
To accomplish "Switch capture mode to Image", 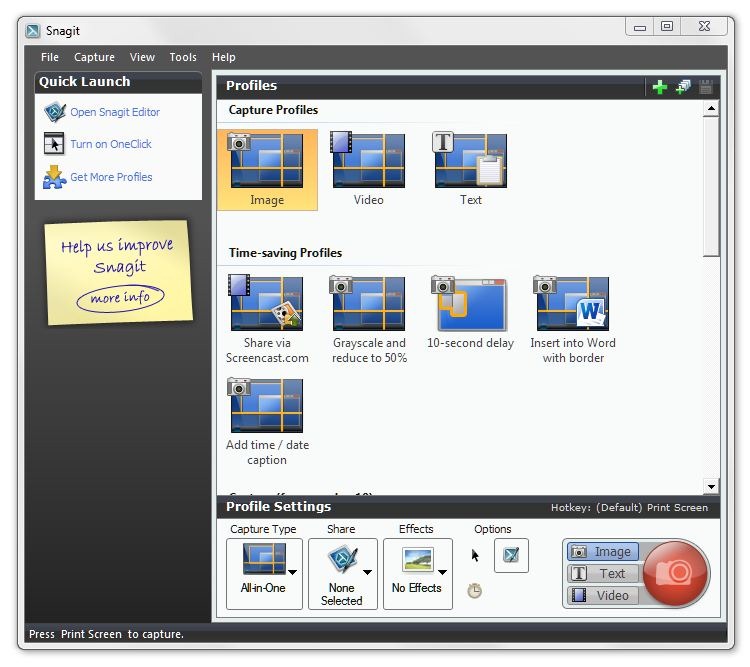I will [x=603, y=552].
